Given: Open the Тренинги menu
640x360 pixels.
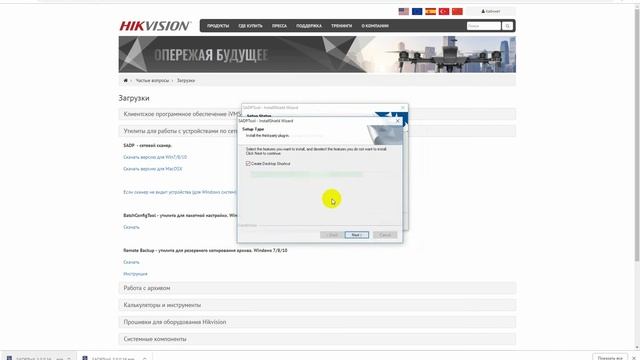Looking at the screenshot, I should pos(341,26).
